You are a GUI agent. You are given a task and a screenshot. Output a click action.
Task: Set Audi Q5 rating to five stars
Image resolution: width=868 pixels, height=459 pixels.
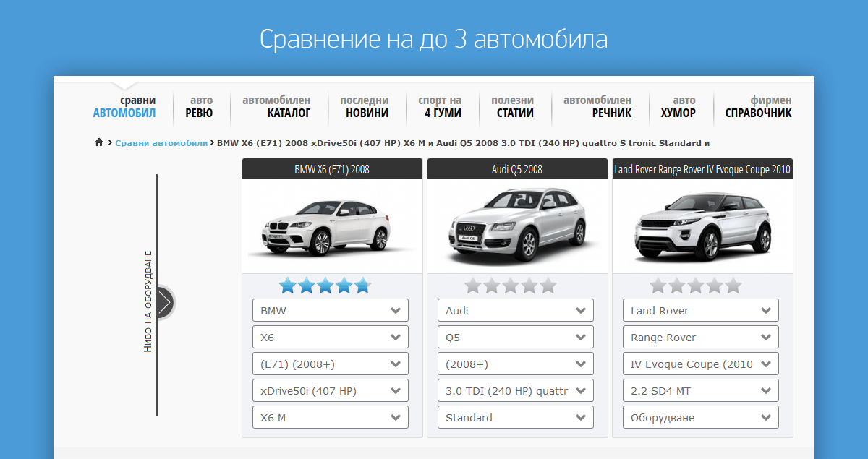coord(548,286)
